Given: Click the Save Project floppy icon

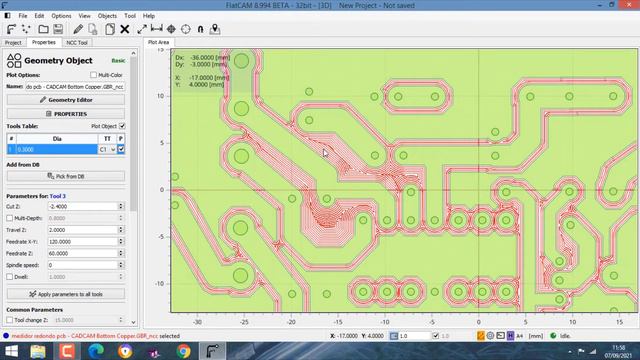Looking at the screenshot, I should [58, 29].
